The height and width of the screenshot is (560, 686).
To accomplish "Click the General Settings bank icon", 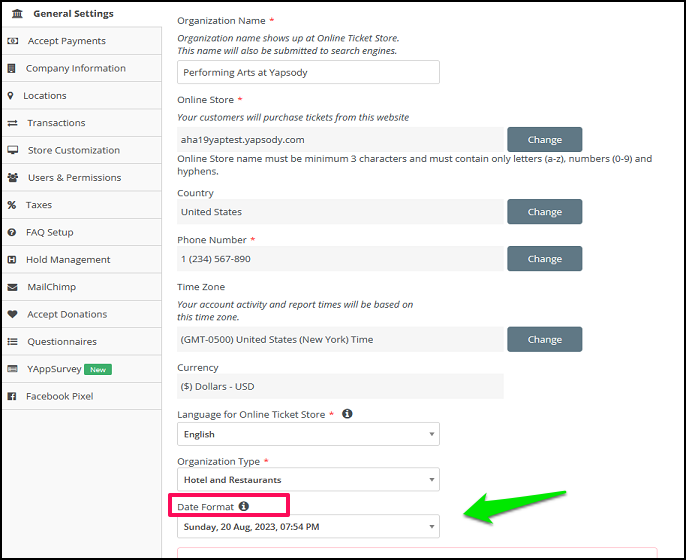I will (x=17, y=14).
